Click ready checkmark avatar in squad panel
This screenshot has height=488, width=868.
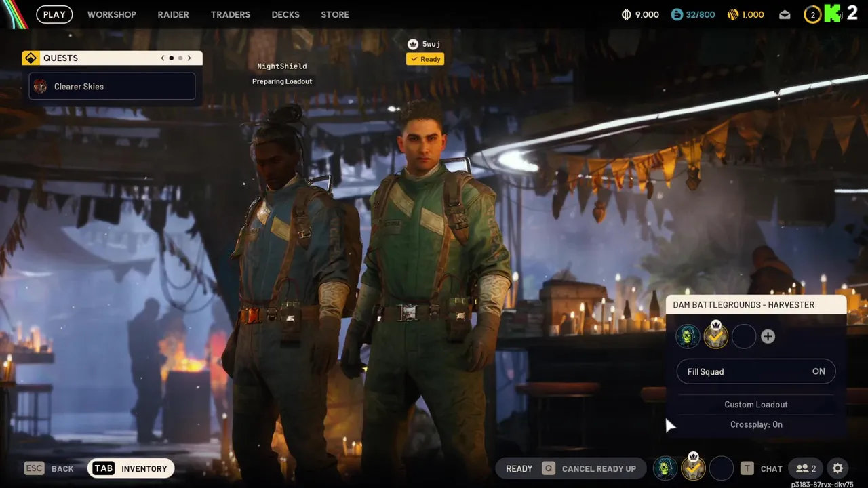(715, 336)
